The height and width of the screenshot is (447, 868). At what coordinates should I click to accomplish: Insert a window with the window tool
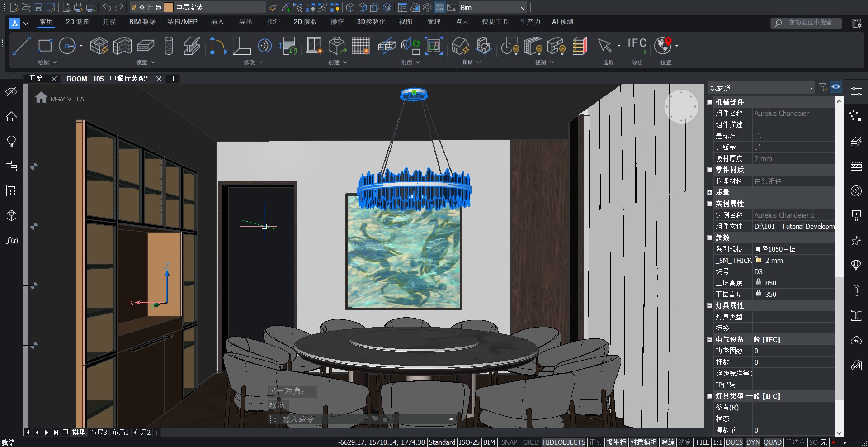(x=314, y=46)
